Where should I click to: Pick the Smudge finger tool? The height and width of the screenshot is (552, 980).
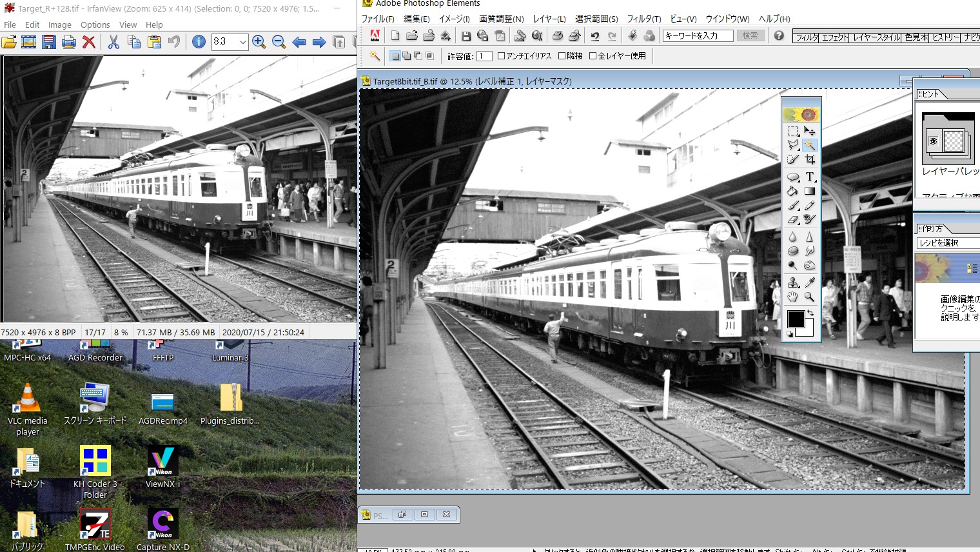pyautogui.click(x=810, y=251)
